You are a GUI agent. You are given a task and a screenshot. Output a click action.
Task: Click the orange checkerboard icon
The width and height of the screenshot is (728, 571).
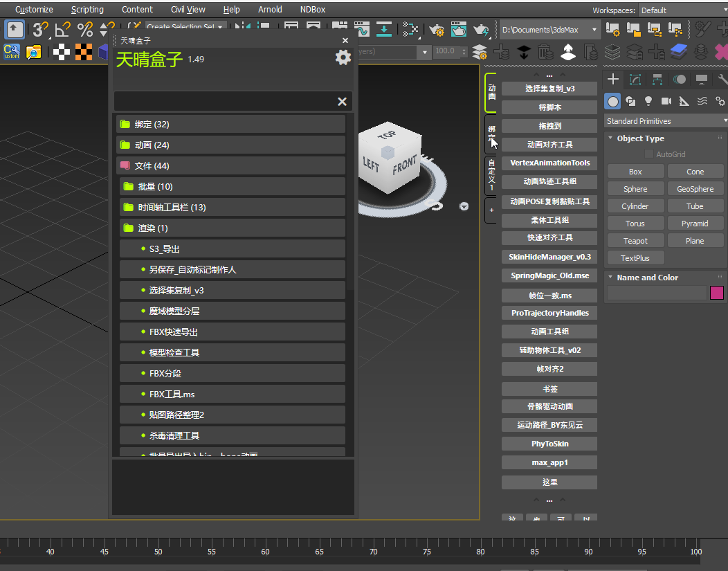84,51
